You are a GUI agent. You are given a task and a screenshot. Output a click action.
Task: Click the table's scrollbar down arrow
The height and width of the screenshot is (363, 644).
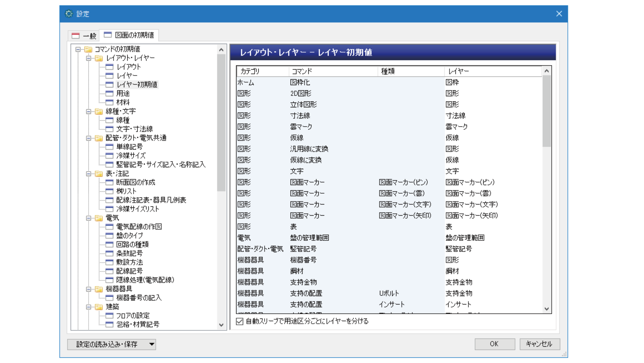(x=546, y=309)
